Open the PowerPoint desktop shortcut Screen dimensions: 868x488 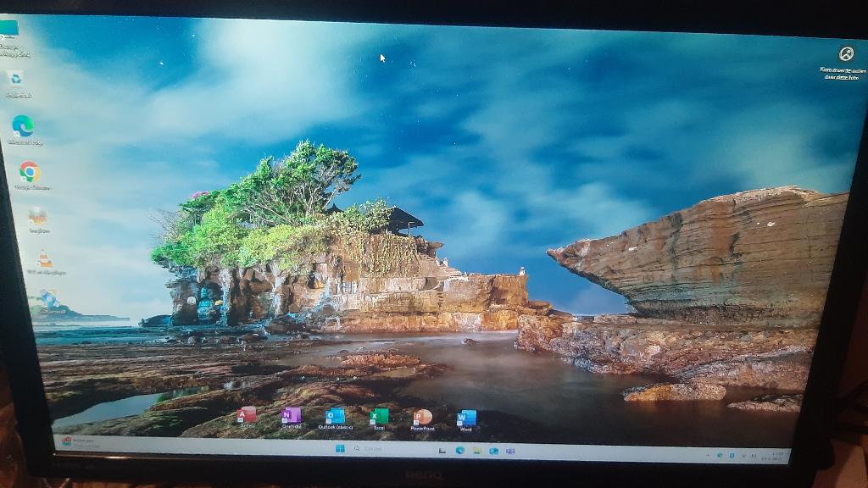pyautogui.click(x=423, y=420)
